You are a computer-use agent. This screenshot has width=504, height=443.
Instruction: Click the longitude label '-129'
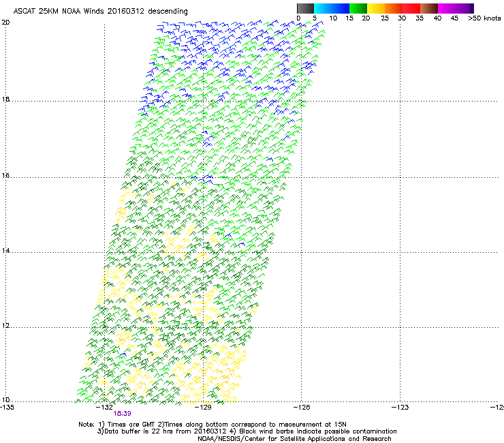(x=203, y=408)
